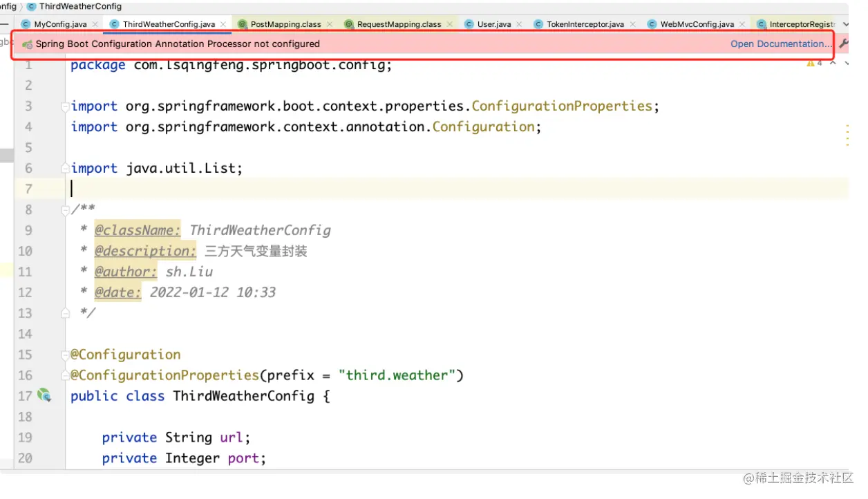Close the PostMapping.class tab

(330, 24)
